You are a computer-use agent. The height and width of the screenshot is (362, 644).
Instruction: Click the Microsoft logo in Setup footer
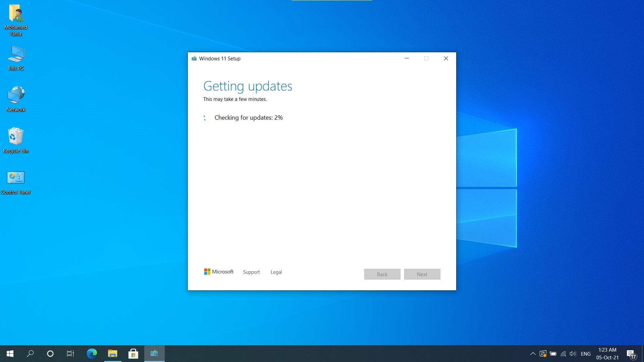pos(219,272)
